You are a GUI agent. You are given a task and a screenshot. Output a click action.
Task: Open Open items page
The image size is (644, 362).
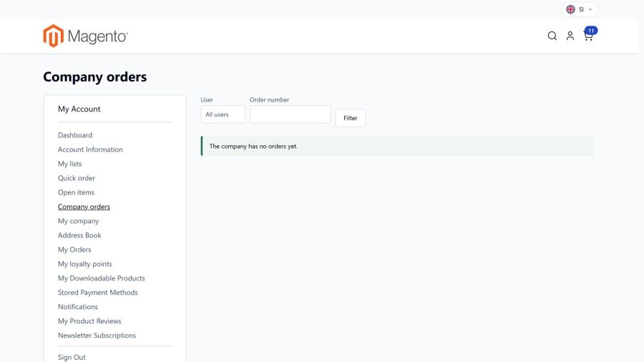coord(76,192)
